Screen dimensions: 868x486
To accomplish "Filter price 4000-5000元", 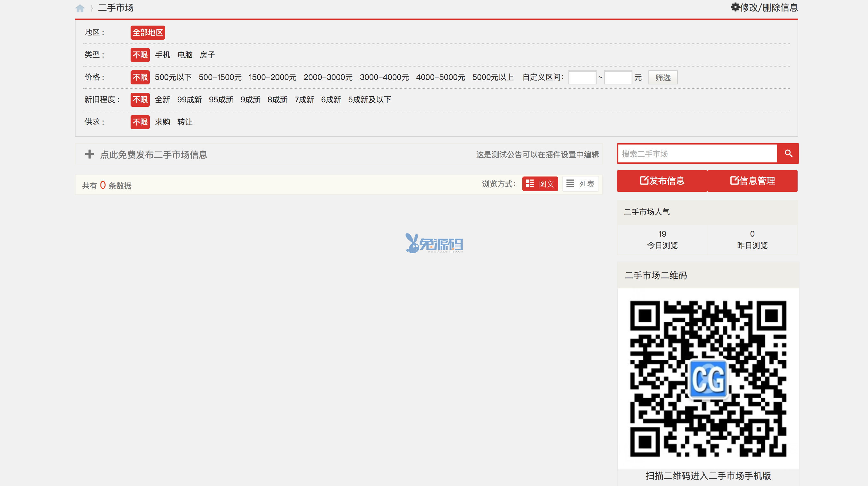I will [x=440, y=77].
